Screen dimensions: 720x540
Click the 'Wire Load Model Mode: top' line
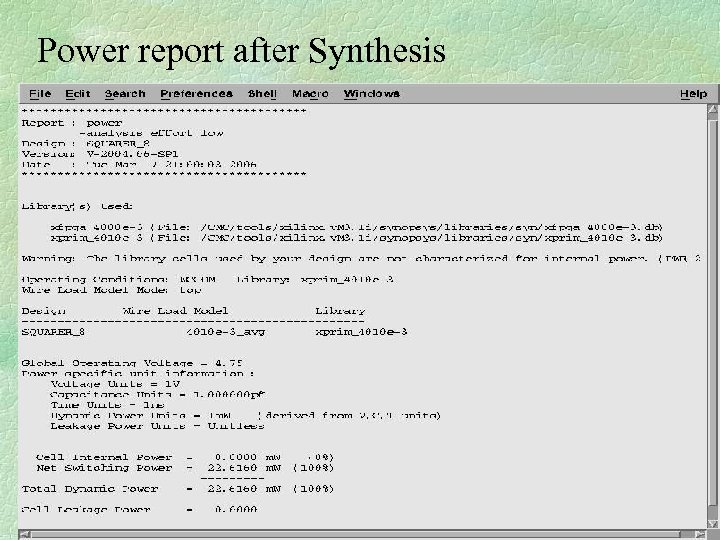(x=111, y=290)
